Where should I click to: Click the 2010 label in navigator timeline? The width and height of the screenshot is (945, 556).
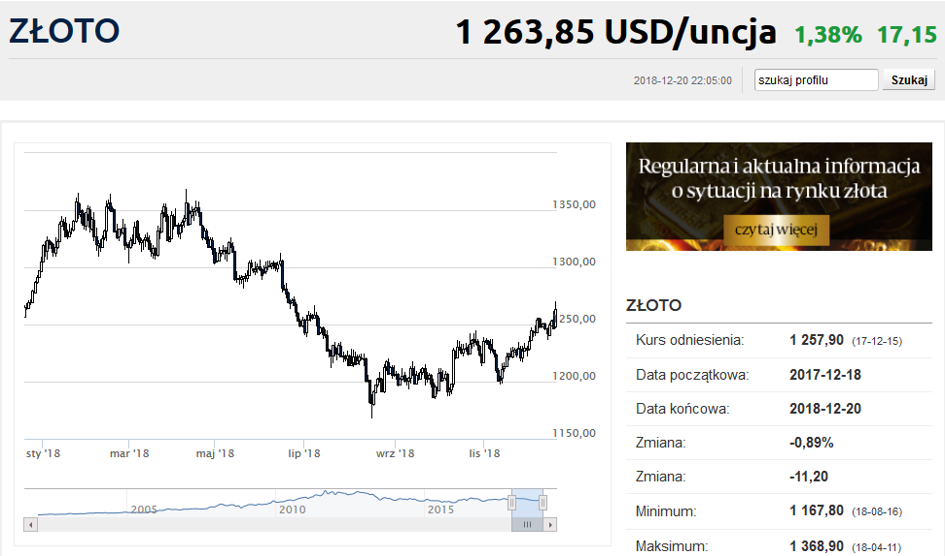[x=292, y=510]
